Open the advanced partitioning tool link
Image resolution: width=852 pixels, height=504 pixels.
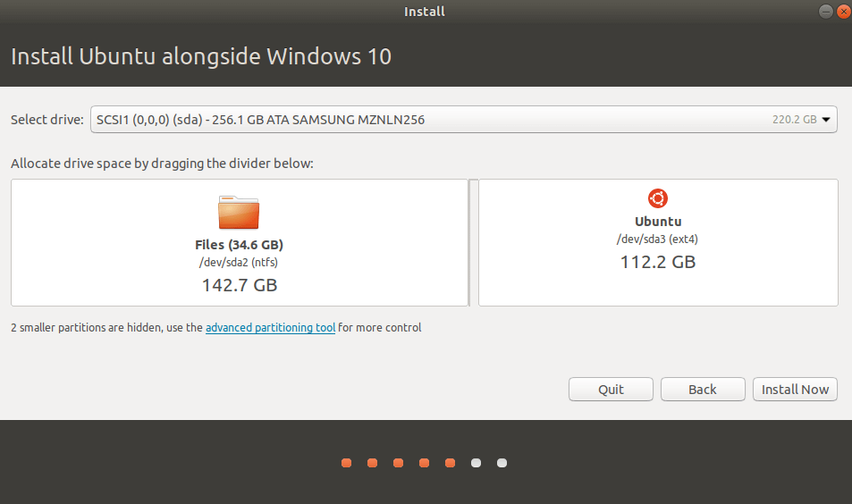(270, 327)
